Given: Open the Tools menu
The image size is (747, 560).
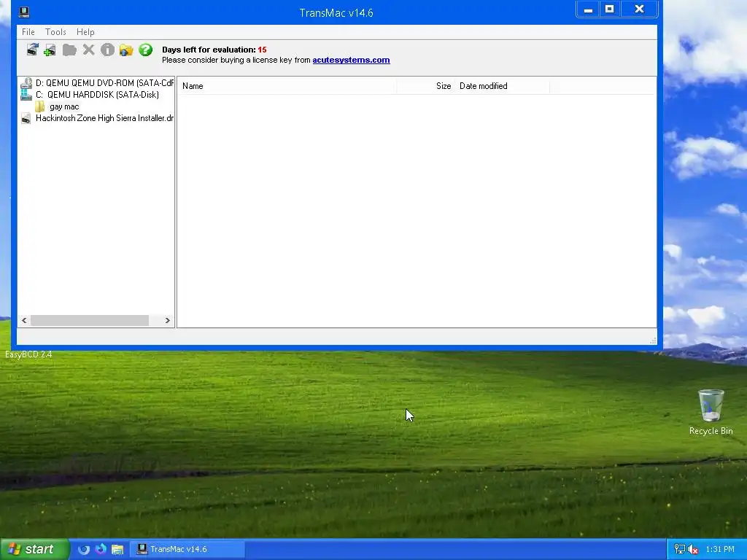Looking at the screenshot, I should tap(55, 32).
